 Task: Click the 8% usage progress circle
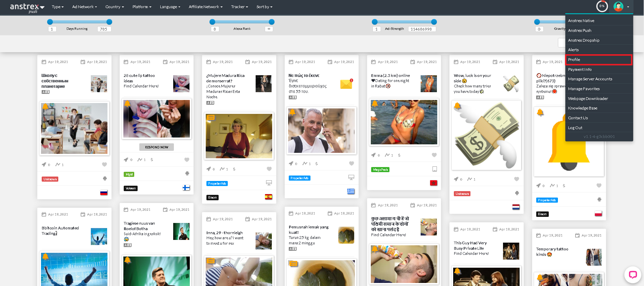click(x=602, y=6)
